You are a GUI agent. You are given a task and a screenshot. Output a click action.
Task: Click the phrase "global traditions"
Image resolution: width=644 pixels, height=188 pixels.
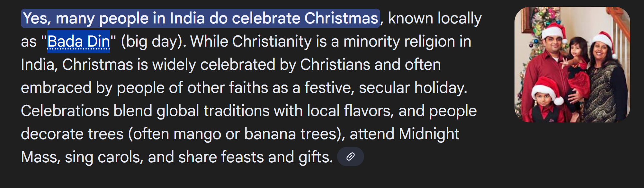(x=229, y=111)
